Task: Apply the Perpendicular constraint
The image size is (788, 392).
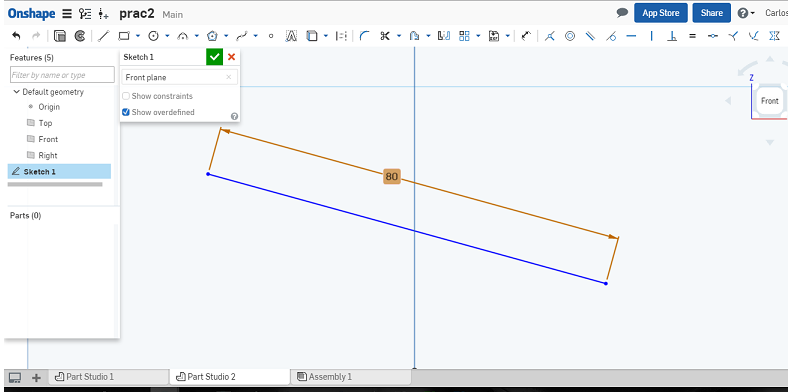Action: (672, 36)
